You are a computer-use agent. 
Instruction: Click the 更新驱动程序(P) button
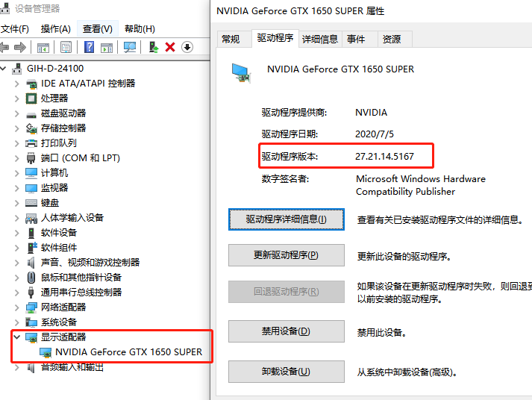287,255
